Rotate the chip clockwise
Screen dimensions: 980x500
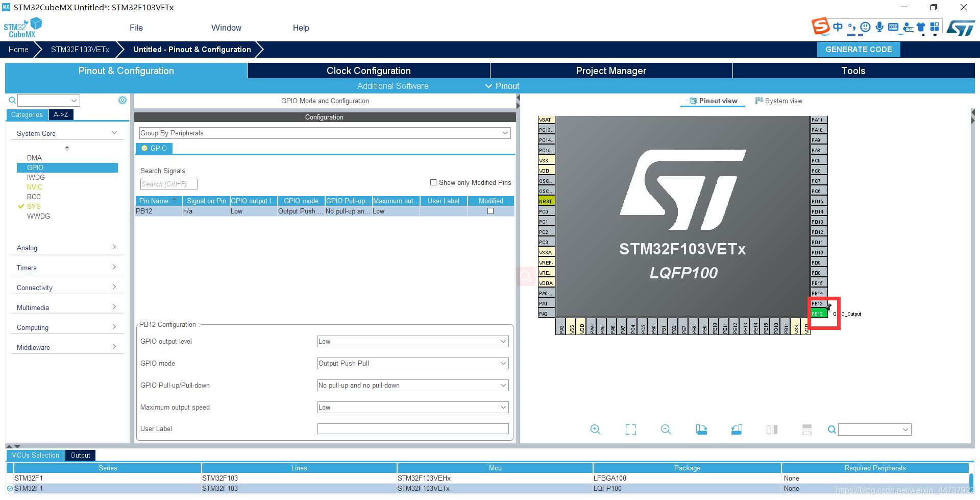click(x=701, y=430)
